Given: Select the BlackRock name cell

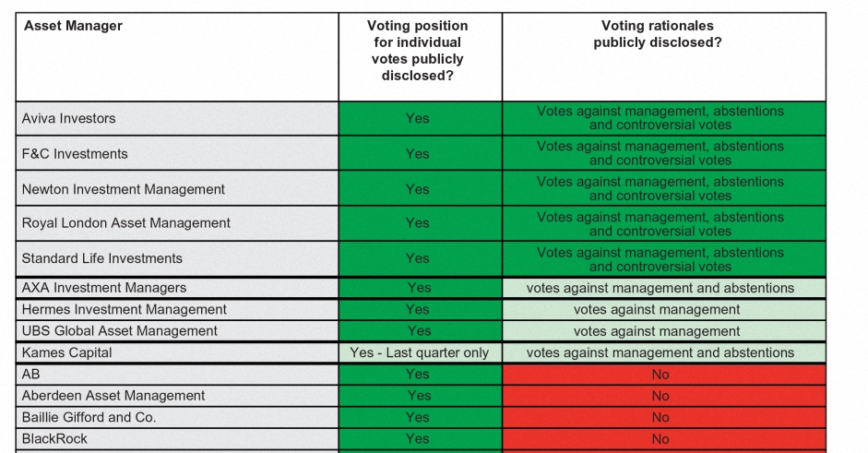Looking at the screenshot, I should click(177, 439).
